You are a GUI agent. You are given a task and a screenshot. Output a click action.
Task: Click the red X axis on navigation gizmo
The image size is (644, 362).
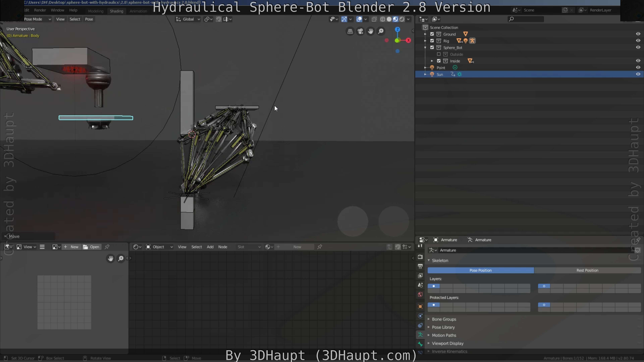(x=409, y=40)
